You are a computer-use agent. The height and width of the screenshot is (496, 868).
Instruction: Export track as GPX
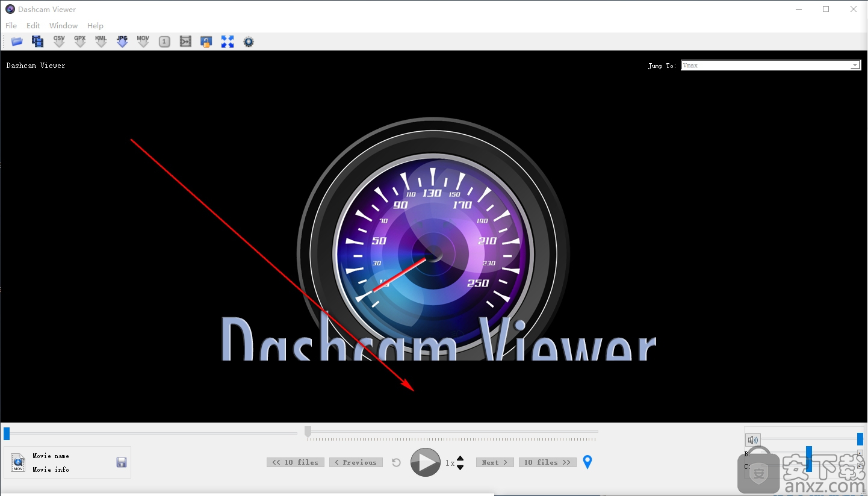tap(80, 42)
